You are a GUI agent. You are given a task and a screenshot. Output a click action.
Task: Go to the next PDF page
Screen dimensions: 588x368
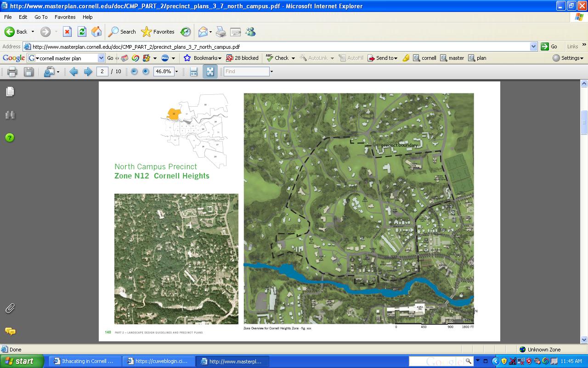coord(88,72)
